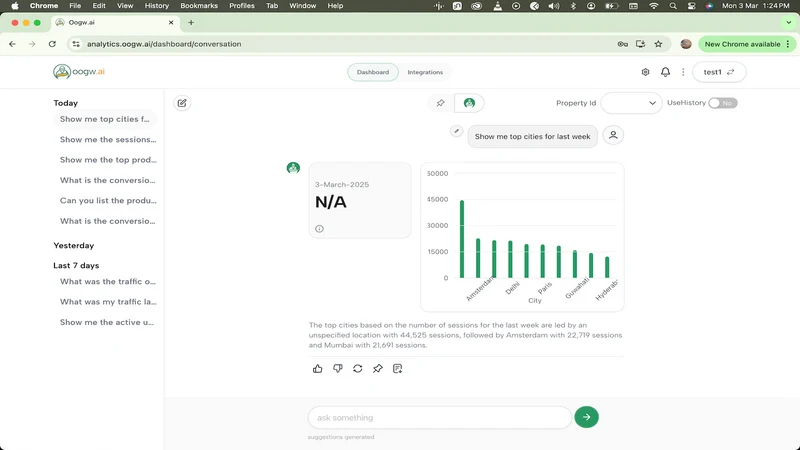
Task: Edit the message with the pencil icon
Action: pos(456,131)
